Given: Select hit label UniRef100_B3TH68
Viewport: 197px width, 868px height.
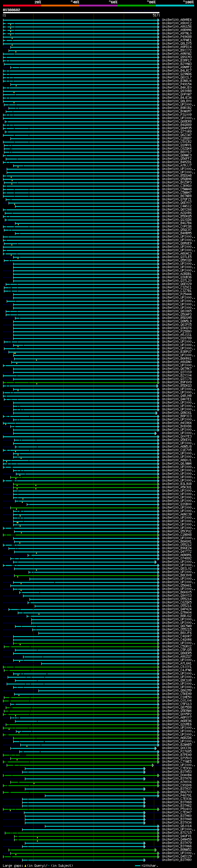Looking at the screenshot, I should pos(177,802).
